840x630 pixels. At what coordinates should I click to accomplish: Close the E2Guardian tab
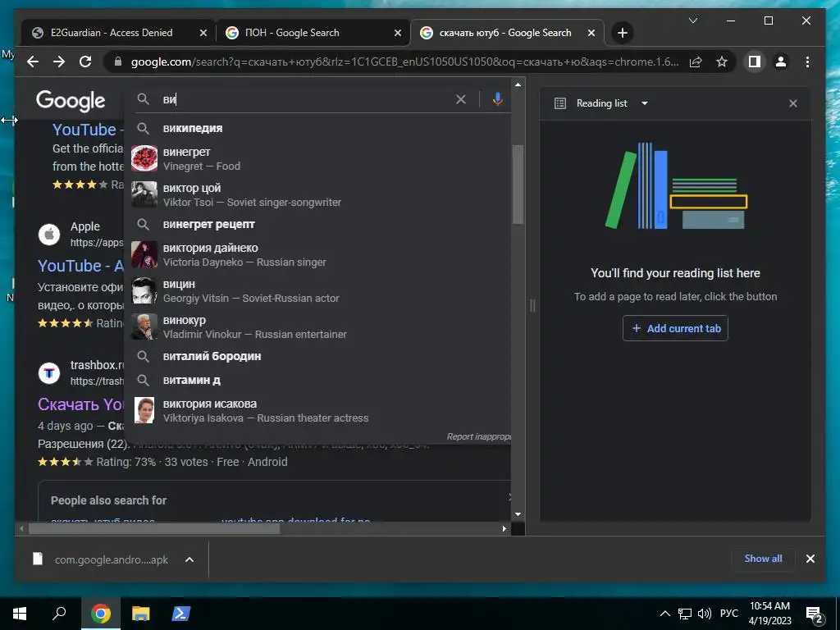click(x=203, y=33)
